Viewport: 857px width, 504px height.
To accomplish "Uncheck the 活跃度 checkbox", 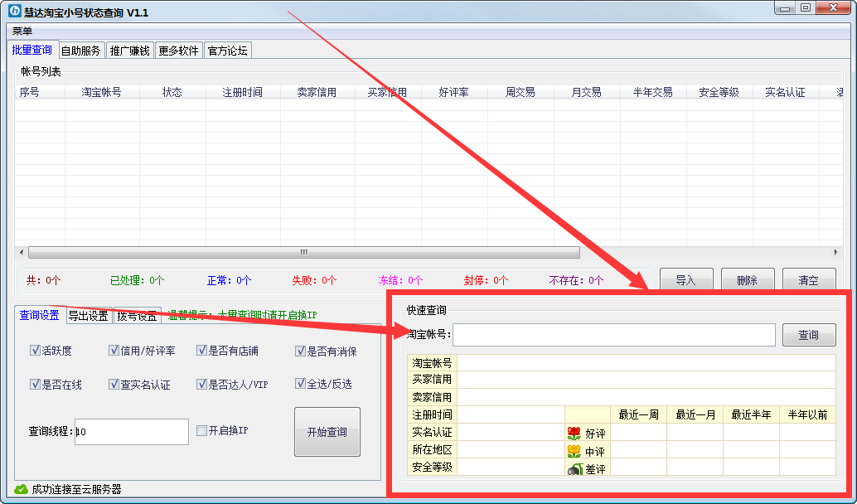I will 35,351.
